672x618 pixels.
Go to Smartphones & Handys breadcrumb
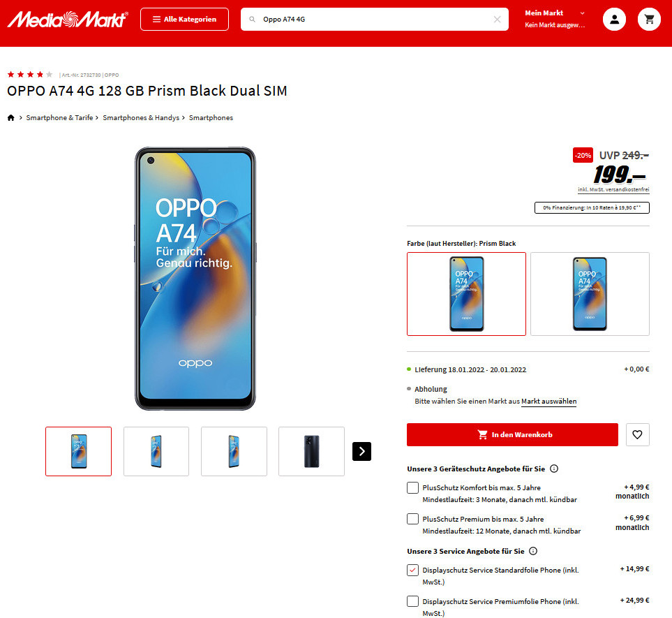pyautogui.click(x=141, y=117)
